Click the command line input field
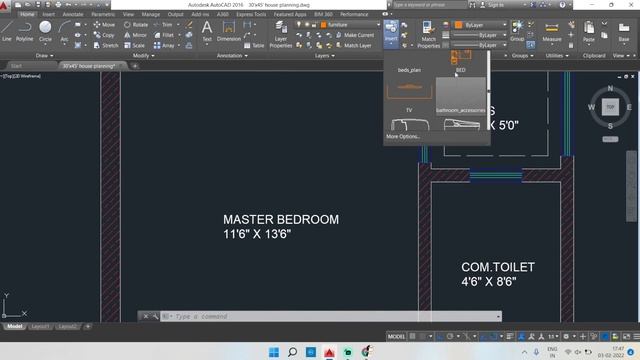Screen dimensions: 640x360 point(330,316)
